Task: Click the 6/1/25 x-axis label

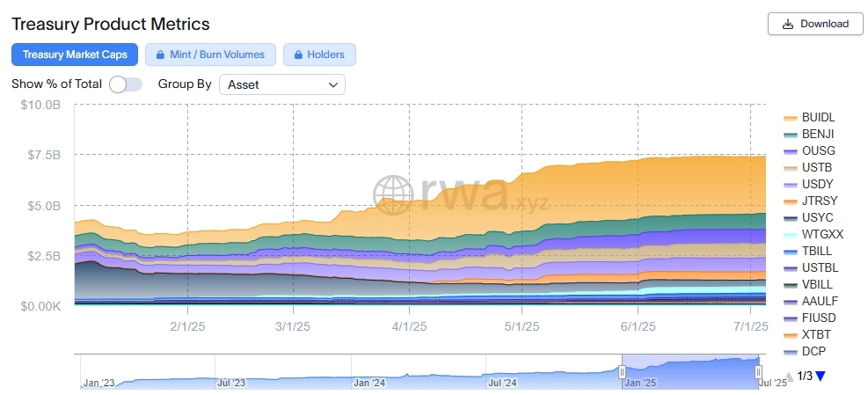Action: (638, 327)
